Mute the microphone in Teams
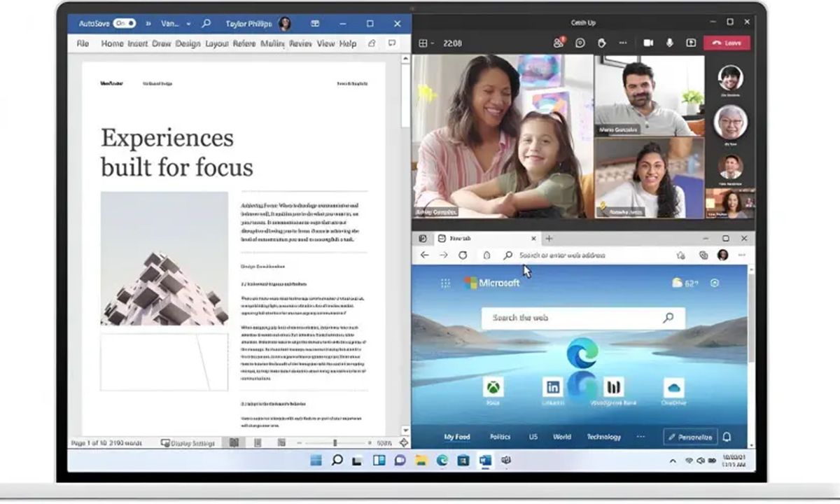Viewport: 840px width, 504px height. point(670,43)
